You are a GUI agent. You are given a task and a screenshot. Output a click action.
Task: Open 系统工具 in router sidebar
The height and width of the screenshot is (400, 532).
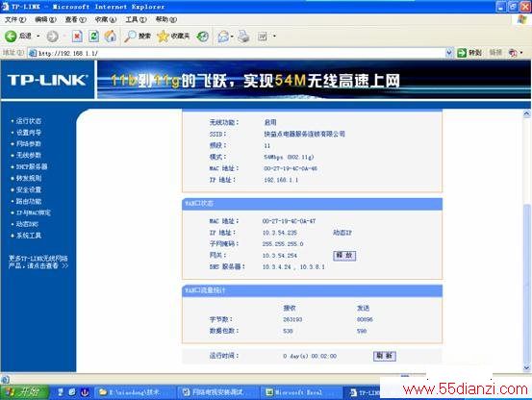pyautogui.click(x=29, y=236)
